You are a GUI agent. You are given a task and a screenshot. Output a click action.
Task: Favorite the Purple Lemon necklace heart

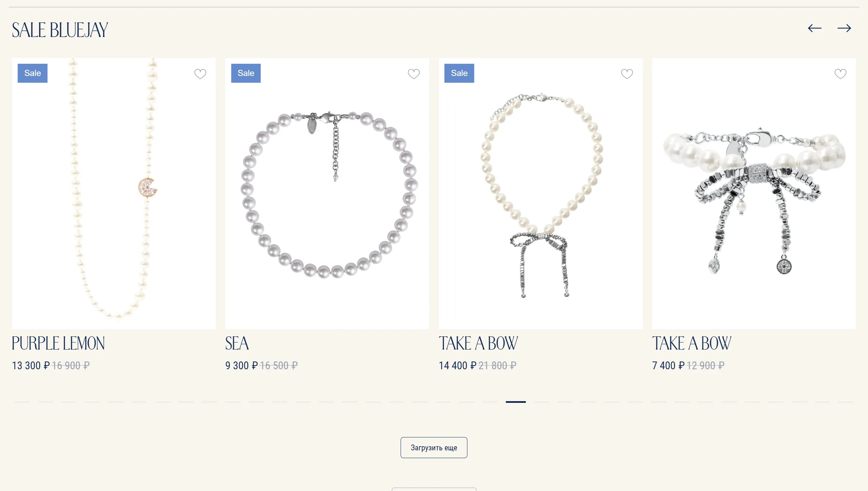pyautogui.click(x=200, y=74)
